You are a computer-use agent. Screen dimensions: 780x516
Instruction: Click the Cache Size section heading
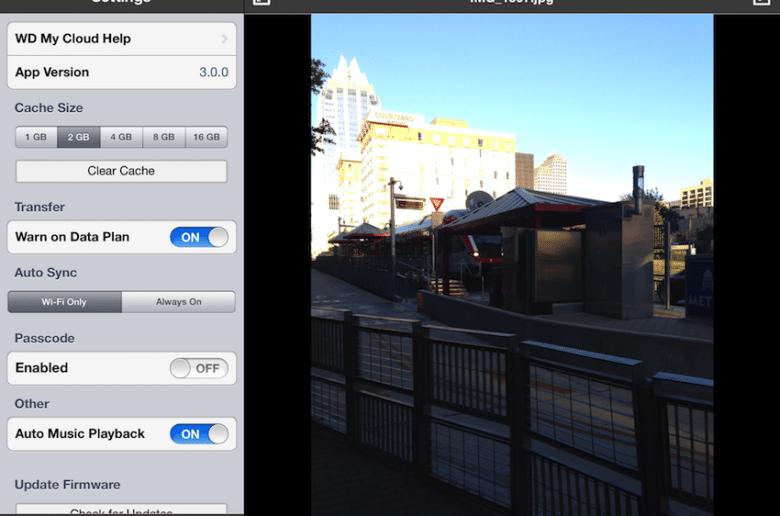tap(49, 108)
